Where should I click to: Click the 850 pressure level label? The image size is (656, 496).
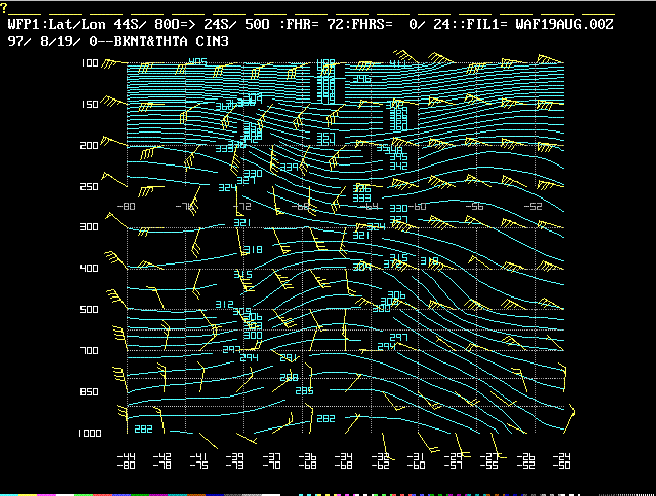pos(89,391)
